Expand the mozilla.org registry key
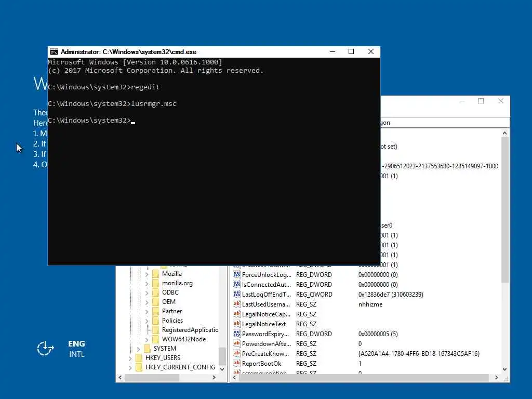 [x=147, y=283]
